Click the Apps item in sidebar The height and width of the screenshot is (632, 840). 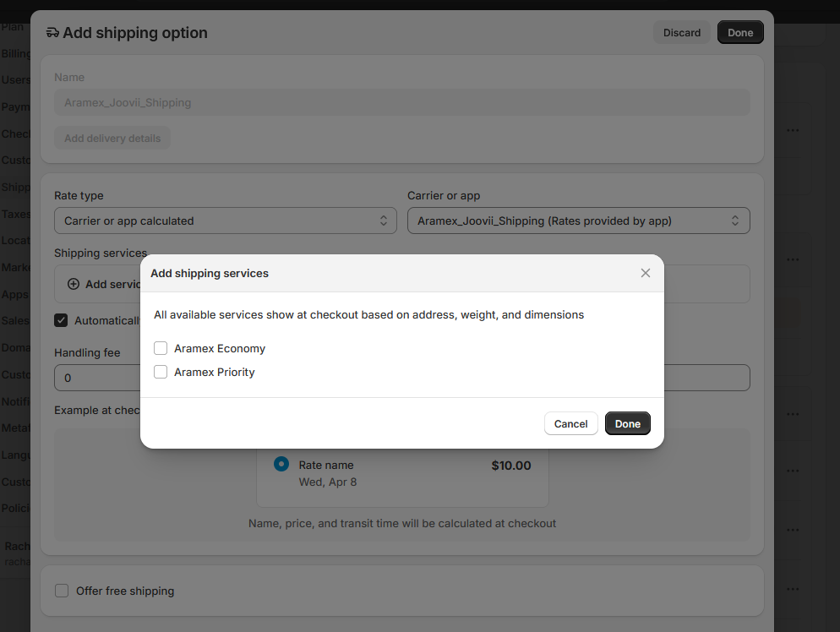[x=14, y=295]
